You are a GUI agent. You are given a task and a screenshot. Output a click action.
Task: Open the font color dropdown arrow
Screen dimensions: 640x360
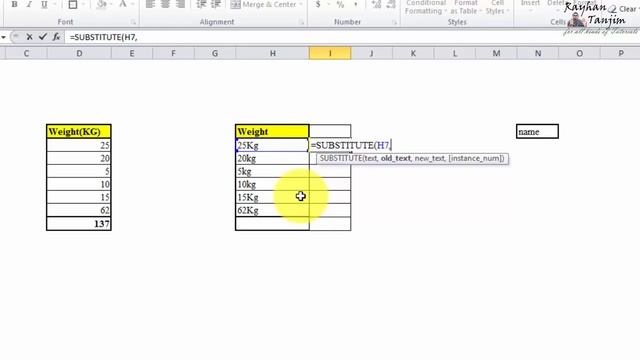[133, 5]
